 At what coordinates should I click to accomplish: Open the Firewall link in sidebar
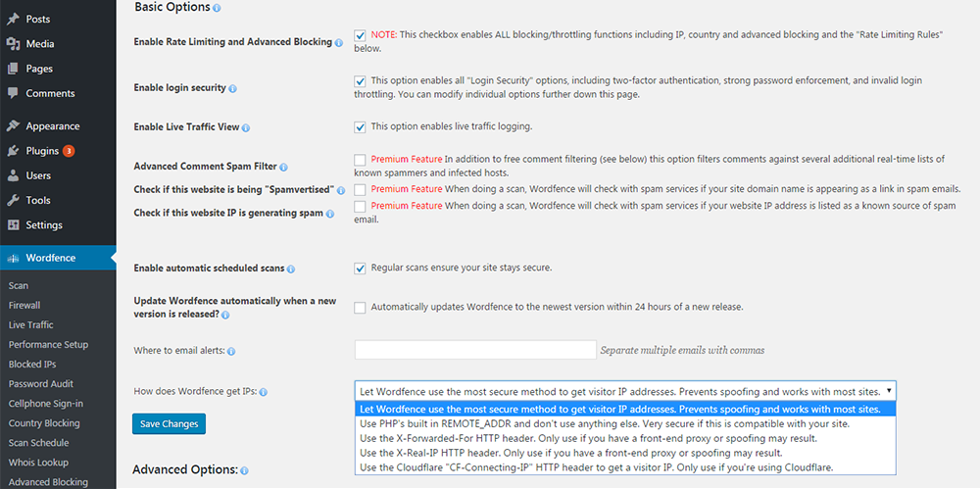pyautogui.click(x=24, y=305)
